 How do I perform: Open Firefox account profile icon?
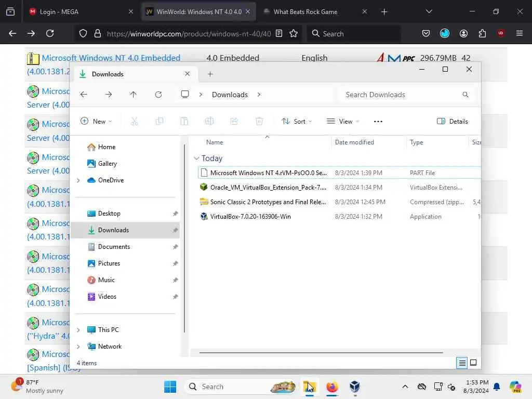click(463, 33)
